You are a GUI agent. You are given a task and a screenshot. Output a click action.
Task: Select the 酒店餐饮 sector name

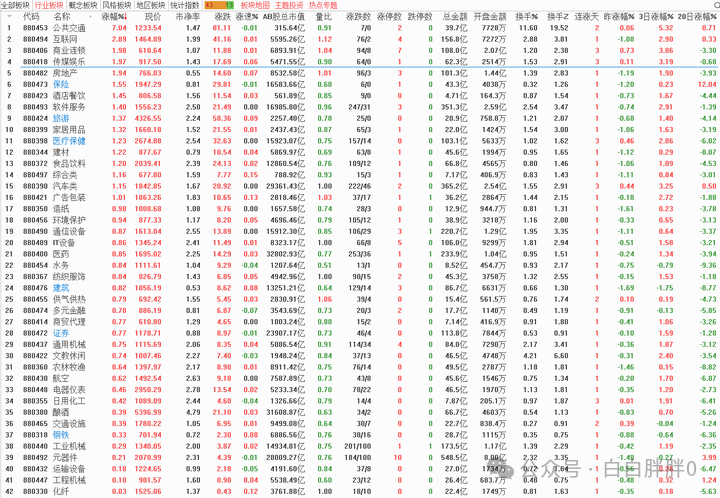click(x=69, y=96)
